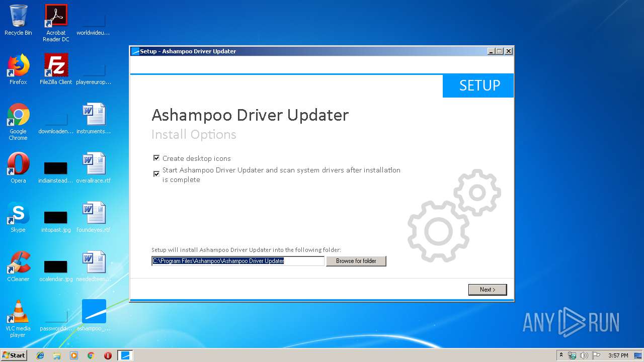Open Chrome from the taskbar
Screen dimensions: 644x362
[x=91, y=355]
